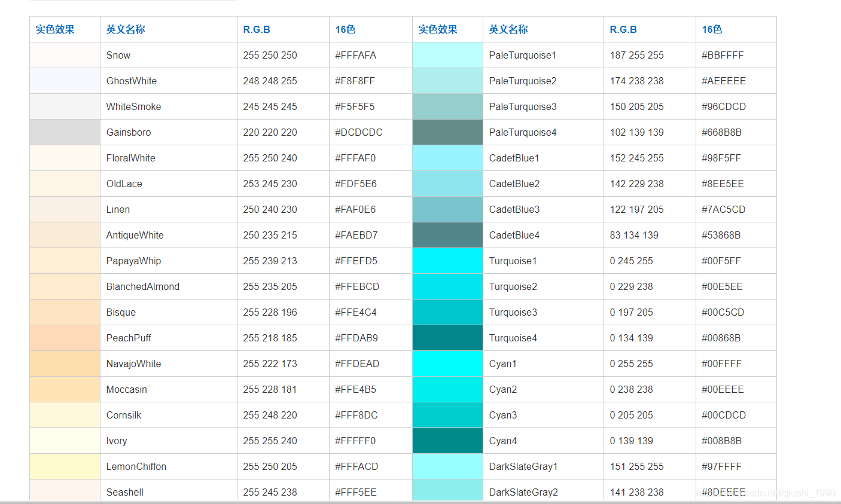
Task: Click the Seashell name cell
Action: pos(169,491)
